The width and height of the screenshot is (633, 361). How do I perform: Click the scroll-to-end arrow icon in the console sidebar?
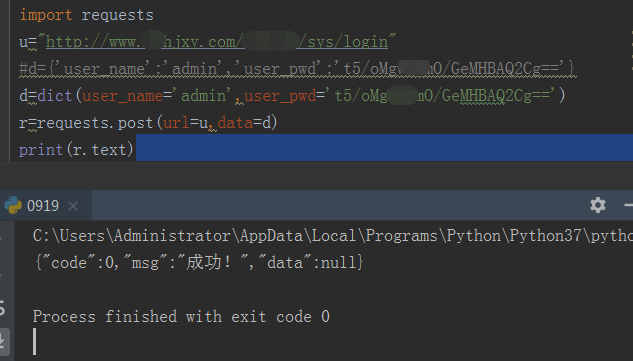2,339
